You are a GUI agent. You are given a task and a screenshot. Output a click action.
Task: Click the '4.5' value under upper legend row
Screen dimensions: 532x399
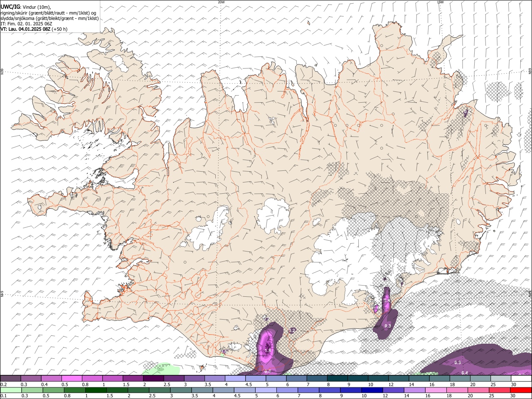(x=249, y=384)
